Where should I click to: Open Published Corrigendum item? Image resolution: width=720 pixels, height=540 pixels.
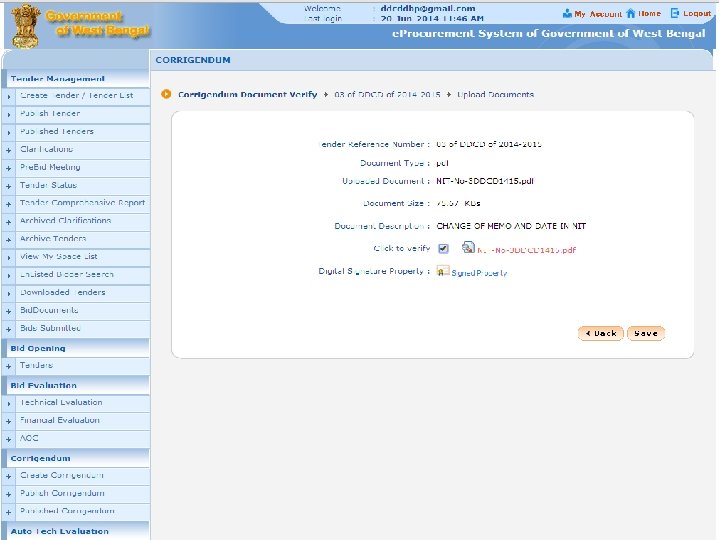[x=68, y=511]
